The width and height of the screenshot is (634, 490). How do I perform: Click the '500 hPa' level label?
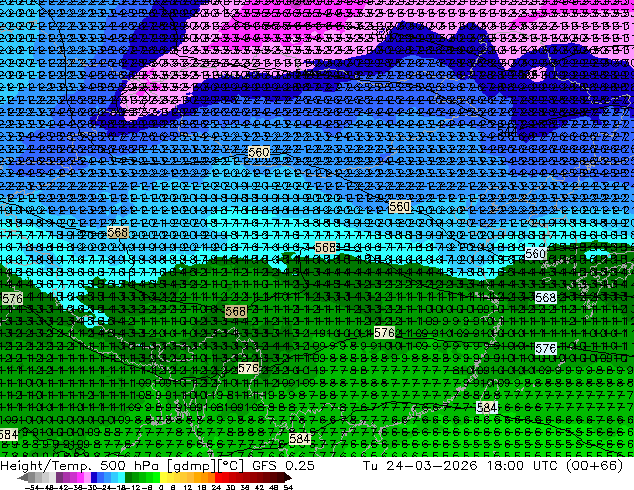[x=129, y=466]
